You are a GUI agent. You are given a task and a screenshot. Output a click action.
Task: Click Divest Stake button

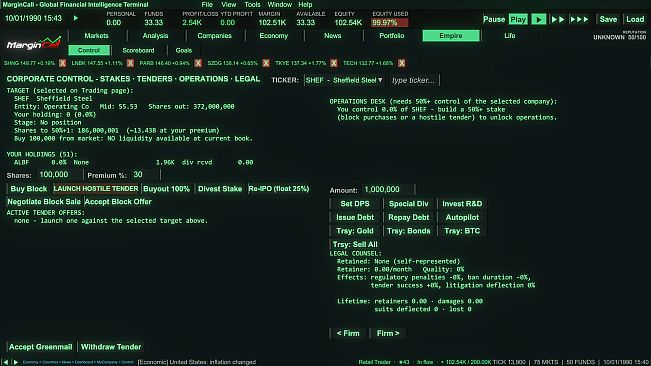point(220,189)
